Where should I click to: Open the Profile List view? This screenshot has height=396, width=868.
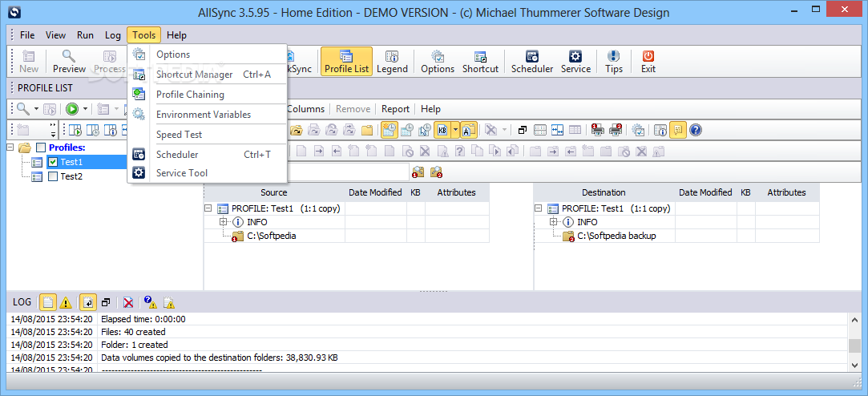(346, 62)
